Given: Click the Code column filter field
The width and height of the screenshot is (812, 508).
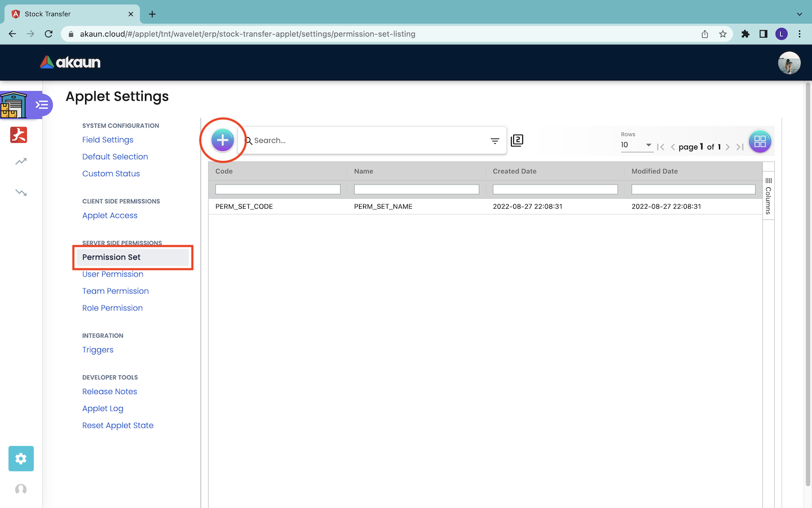Looking at the screenshot, I should (x=277, y=190).
